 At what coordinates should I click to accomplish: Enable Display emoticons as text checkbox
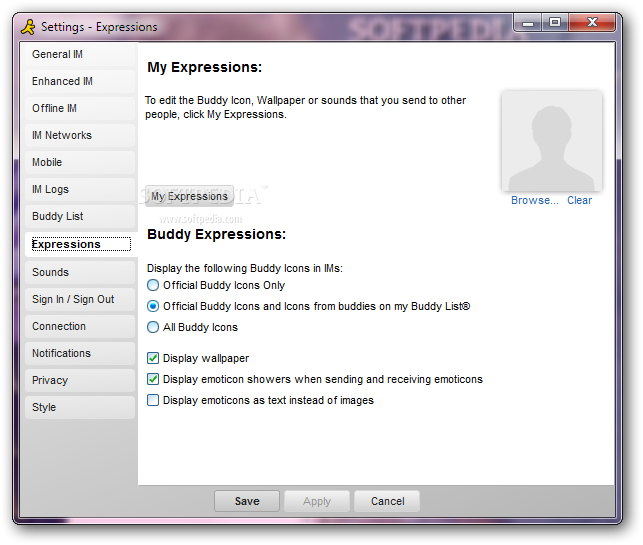[153, 400]
